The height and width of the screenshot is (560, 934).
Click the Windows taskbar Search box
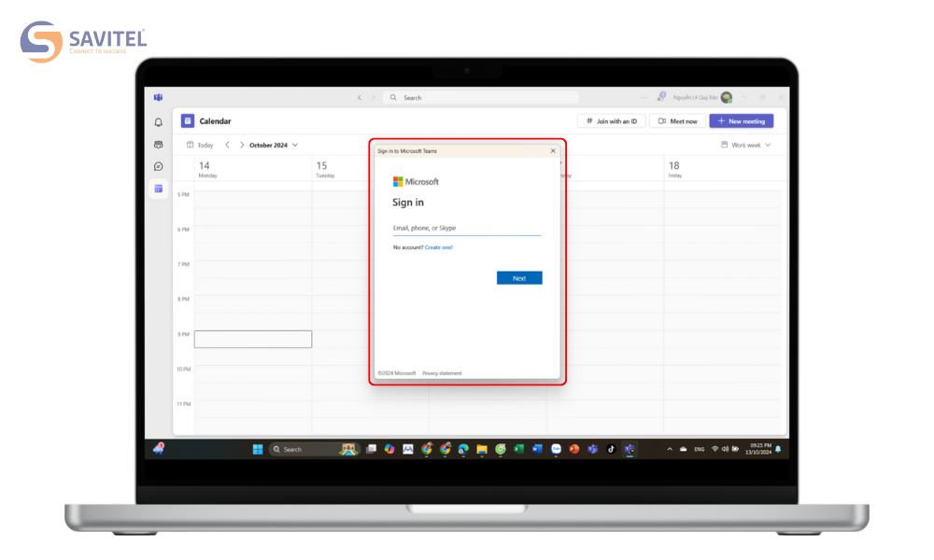click(315, 449)
